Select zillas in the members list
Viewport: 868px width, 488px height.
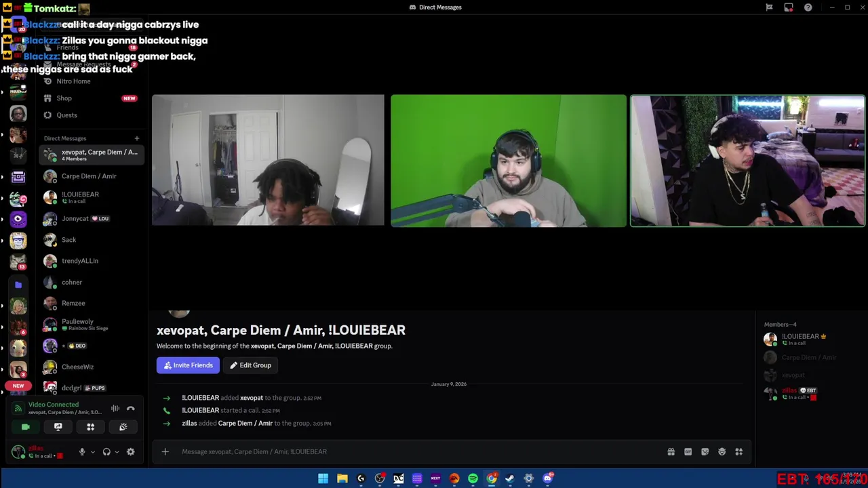[x=810, y=393]
